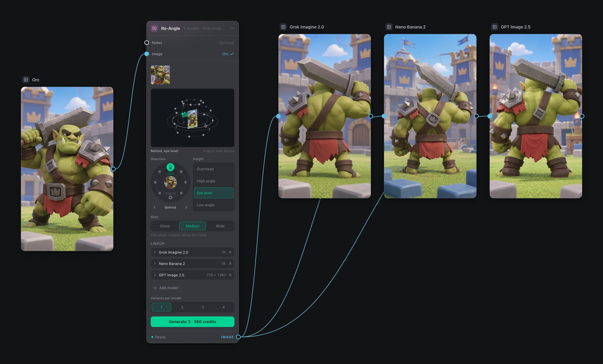Click the Original position marker on direction dial
The width and height of the screenshot is (603, 364).
click(170, 197)
